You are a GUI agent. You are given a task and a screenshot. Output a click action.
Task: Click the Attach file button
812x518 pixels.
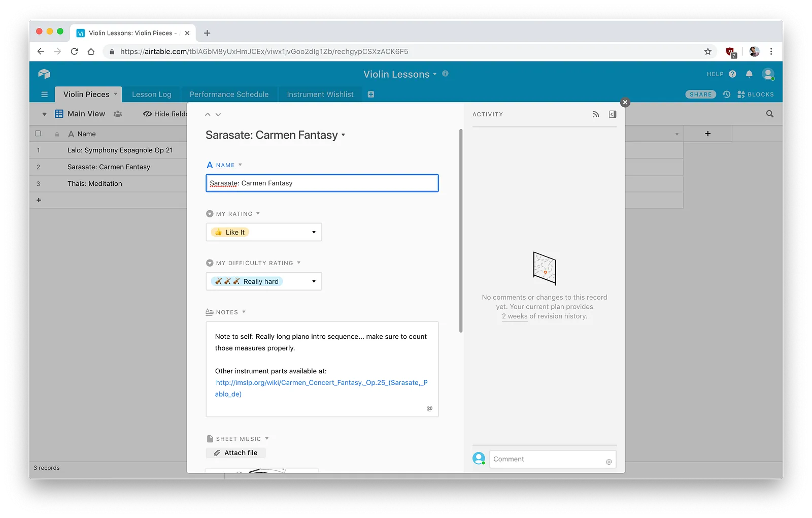(x=236, y=453)
